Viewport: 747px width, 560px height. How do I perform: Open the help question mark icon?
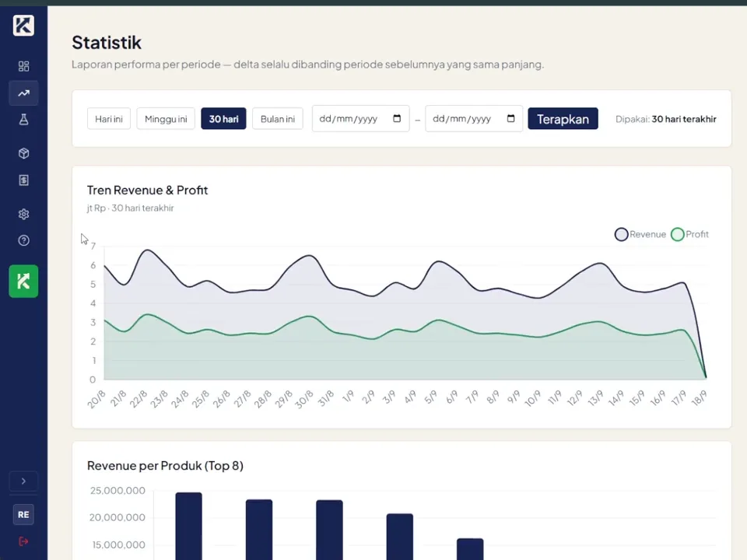coord(23,240)
